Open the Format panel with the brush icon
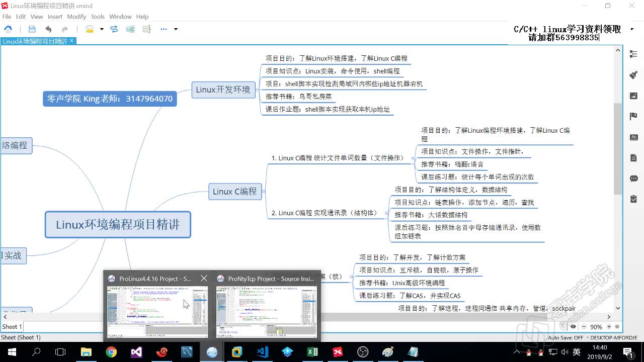This screenshot has width=644, height=362. pyautogui.click(x=633, y=74)
